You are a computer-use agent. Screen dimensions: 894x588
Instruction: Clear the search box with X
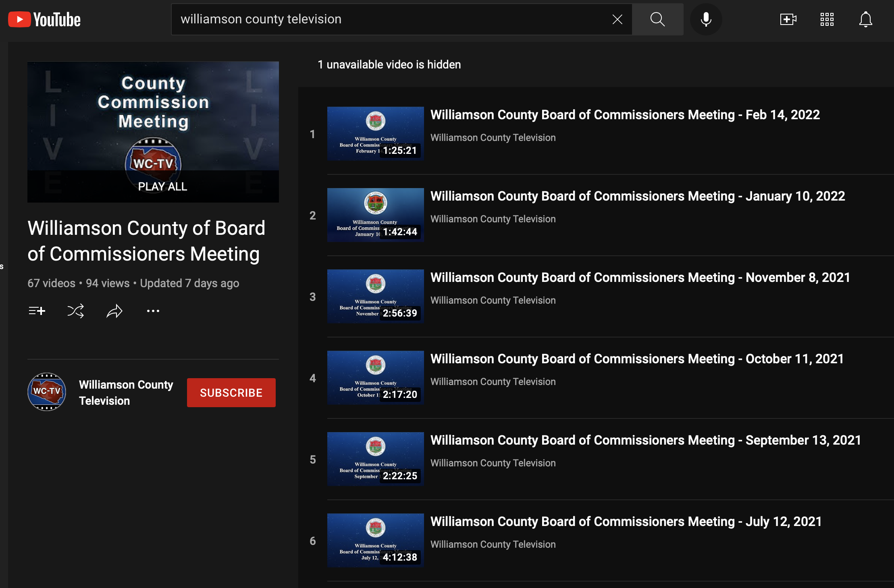[617, 19]
